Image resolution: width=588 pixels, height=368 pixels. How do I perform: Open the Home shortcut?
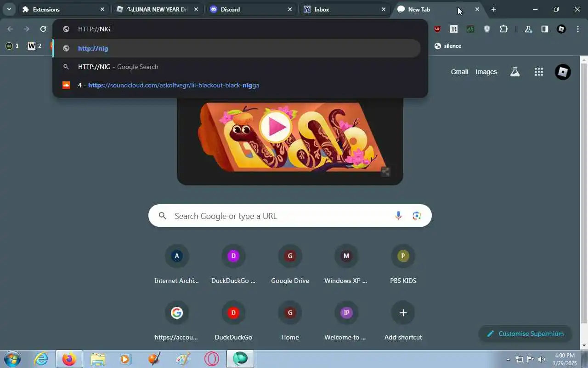pyautogui.click(x=290, y=321)
